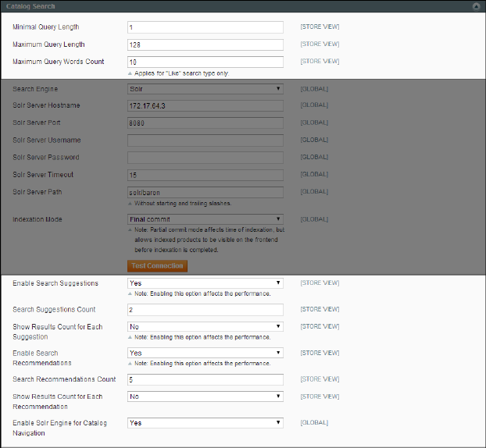Edit the Solr Server Path field
The image size is (486, 448).
[x=205, y=192]
